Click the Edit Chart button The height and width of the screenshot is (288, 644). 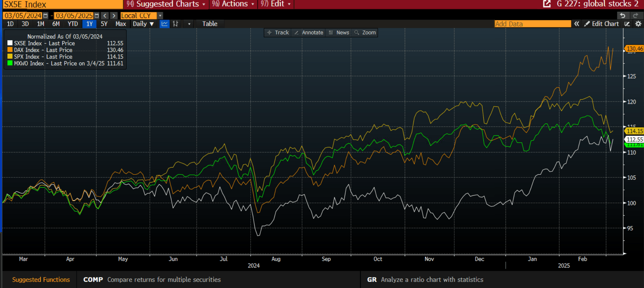tap(602, 24)
